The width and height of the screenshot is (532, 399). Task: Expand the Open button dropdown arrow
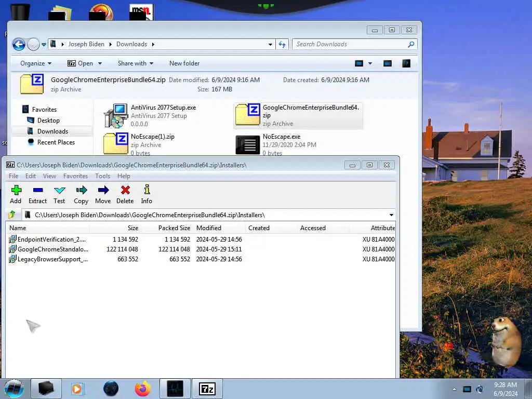click(x=100, y=63)
